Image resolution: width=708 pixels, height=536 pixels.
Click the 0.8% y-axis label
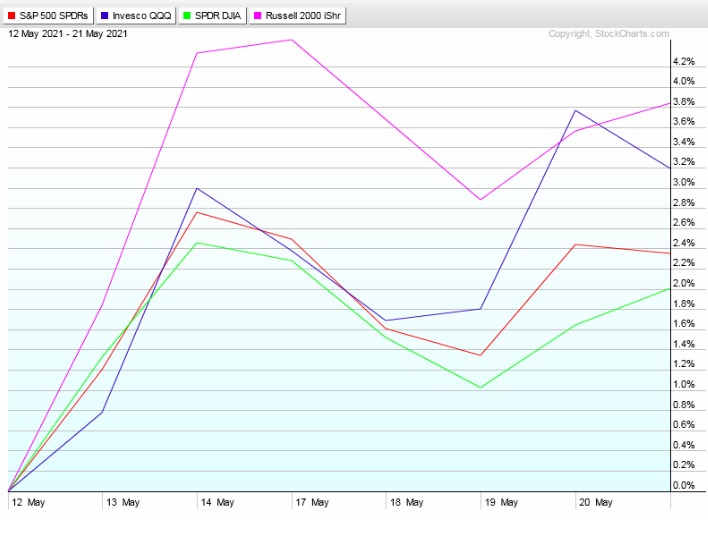pos(684,405)
